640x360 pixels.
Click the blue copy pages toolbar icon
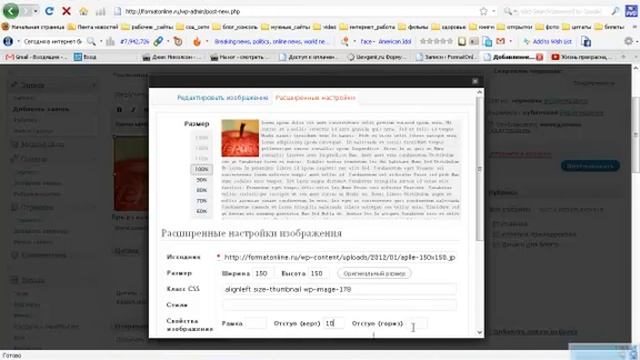[x=487, y=41]
